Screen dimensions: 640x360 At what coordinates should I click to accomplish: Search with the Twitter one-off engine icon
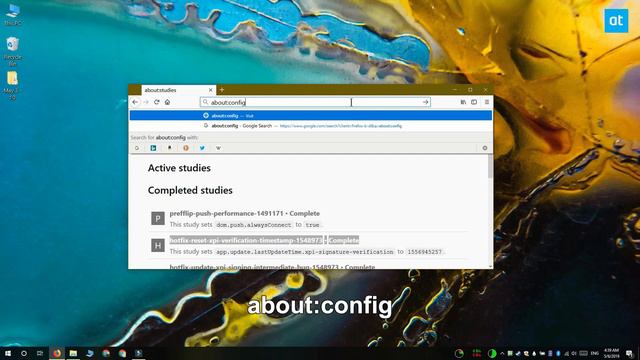pyautogui.click(x=202, y=148)
